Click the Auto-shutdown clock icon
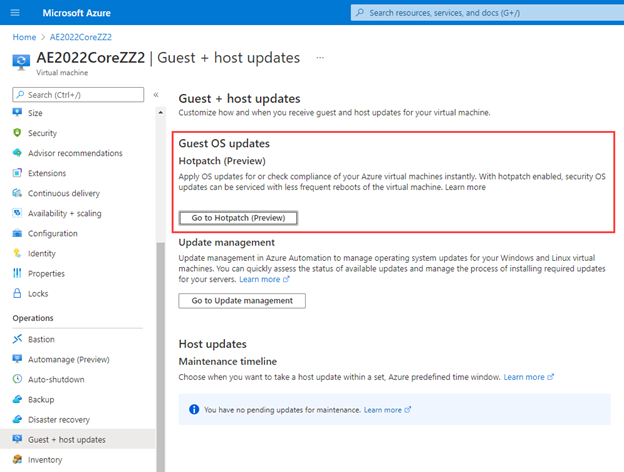Screen dimensions: 624x472 tap(18, 379)
